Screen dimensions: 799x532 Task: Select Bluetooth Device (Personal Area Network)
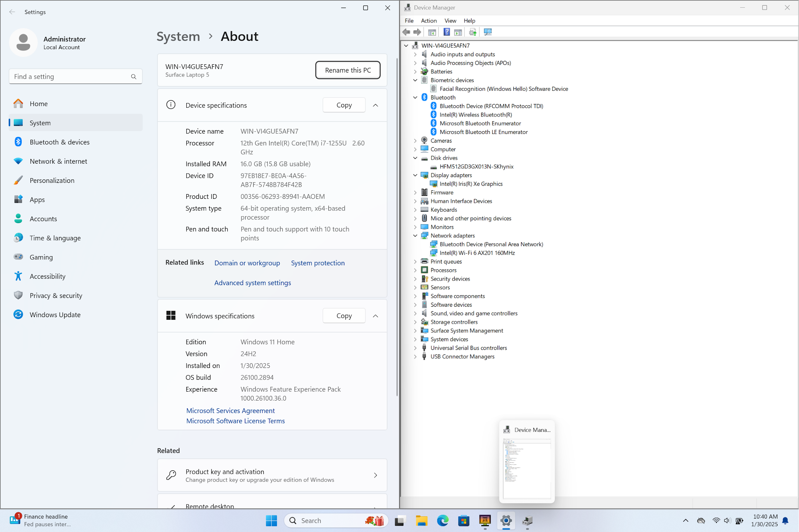[491, 244]
